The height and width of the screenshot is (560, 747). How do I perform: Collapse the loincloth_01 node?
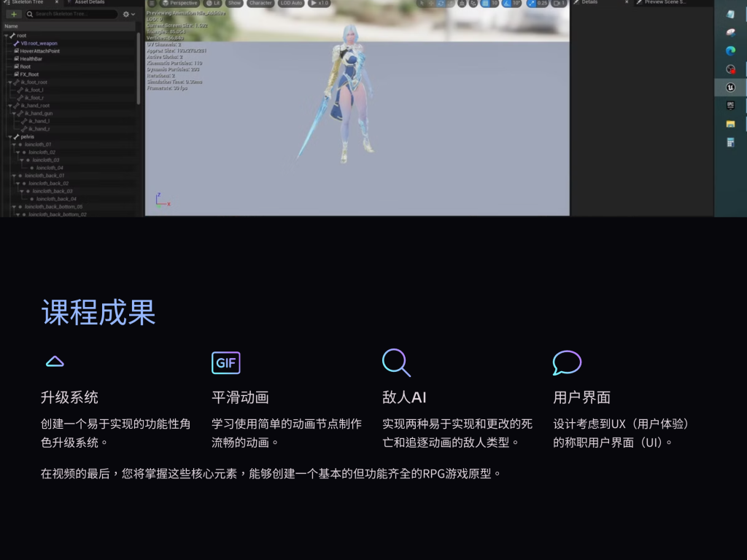(x=14, y=144)
